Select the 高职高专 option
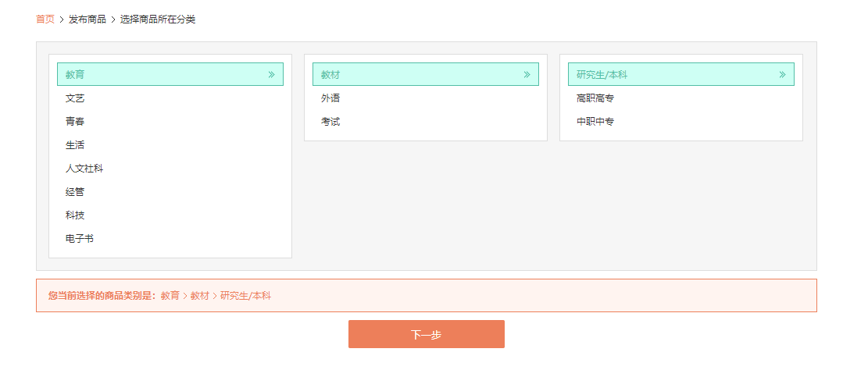 click(x=595, y=98)
